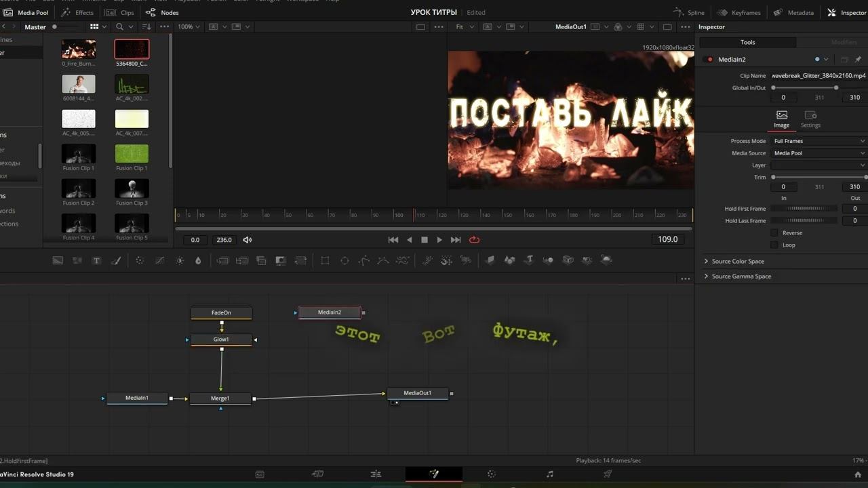Switch to the Settings tab in Inspector
Image resolution: width=868 pixels, height=488 pixels.
coord(810,119)
